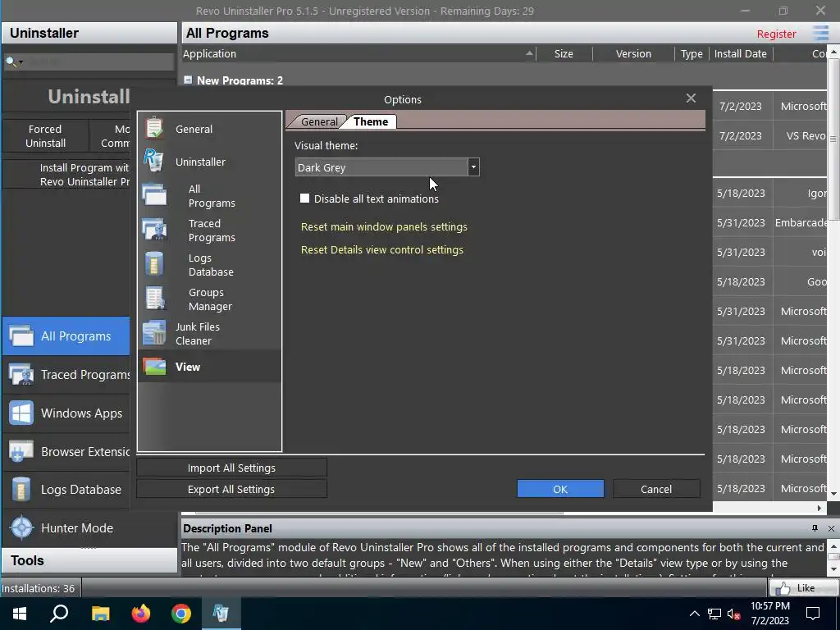This screenshot has height=630, width=840.
Task: Open Windows Apps module in sidebar
Action: (x=66, y=413)
